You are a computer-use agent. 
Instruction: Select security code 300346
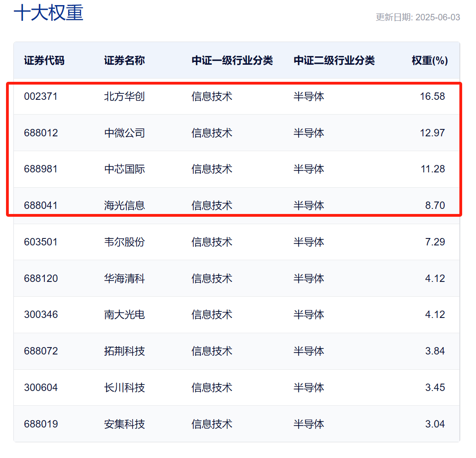click(41, 315)
